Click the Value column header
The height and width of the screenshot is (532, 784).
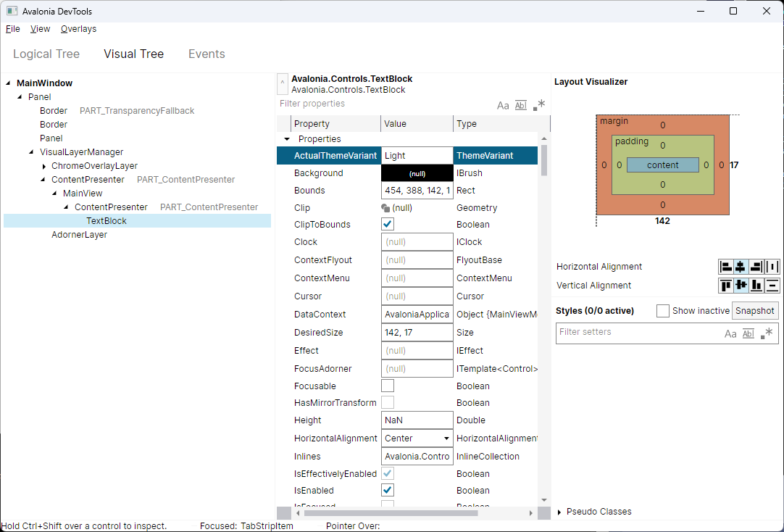(417, 123)
